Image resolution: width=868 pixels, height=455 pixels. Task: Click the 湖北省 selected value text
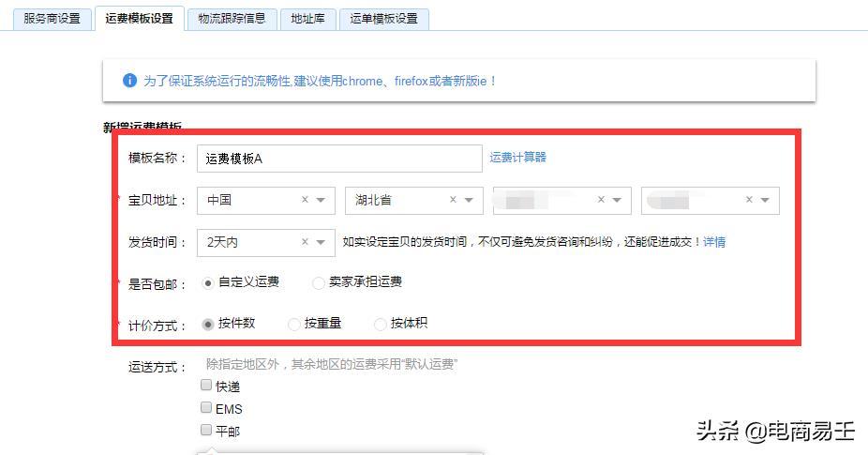pyautogui.click(x=374, y=200)
